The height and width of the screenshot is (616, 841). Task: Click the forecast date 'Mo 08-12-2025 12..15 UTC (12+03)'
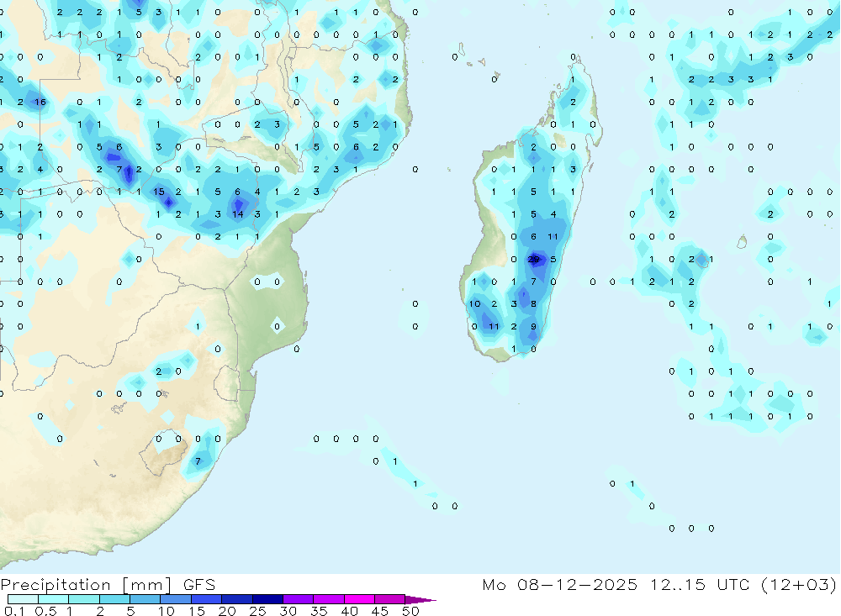click(x=659, y=584)
